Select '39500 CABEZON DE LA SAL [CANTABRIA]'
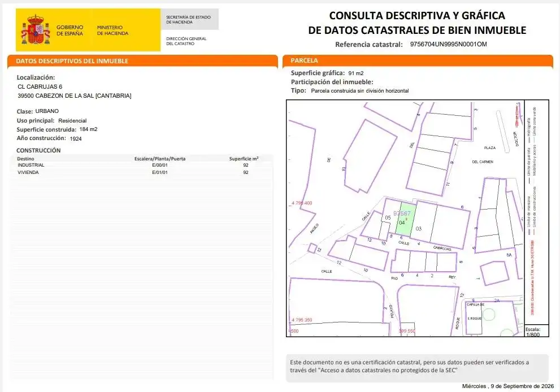560x392 pixels. pyautogui.click(x=74, y=95)
